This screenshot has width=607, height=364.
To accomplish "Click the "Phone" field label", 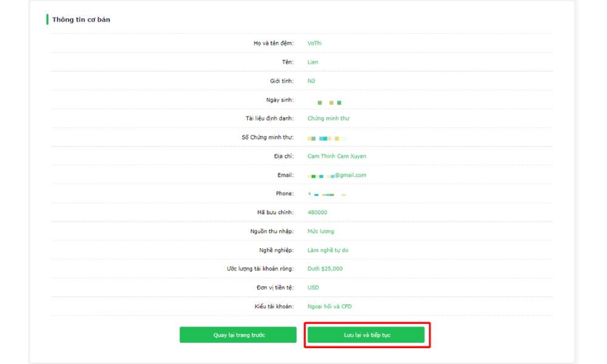I will 285,194.
